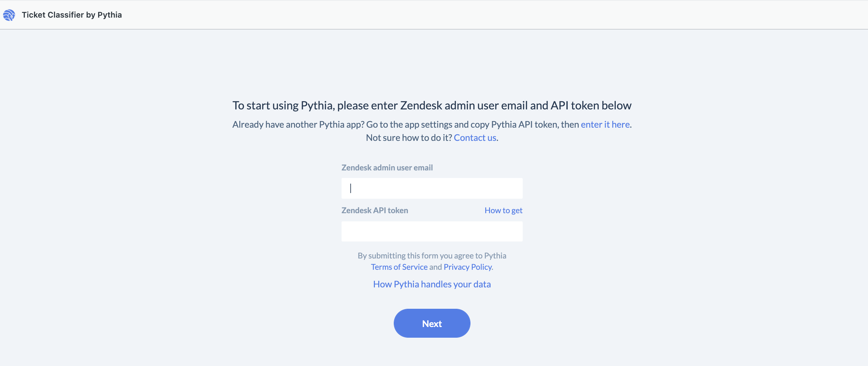Submit the form with Next button
The width and height of the screenshot is (868, 366).
click(x=432, y=323)
